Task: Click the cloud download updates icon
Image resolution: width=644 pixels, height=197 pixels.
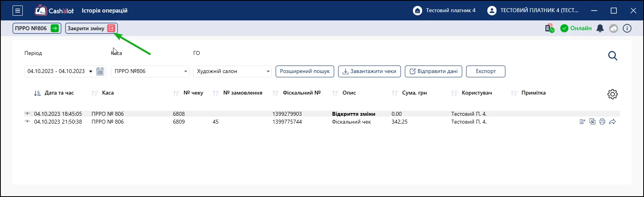Action: (613, 28)
